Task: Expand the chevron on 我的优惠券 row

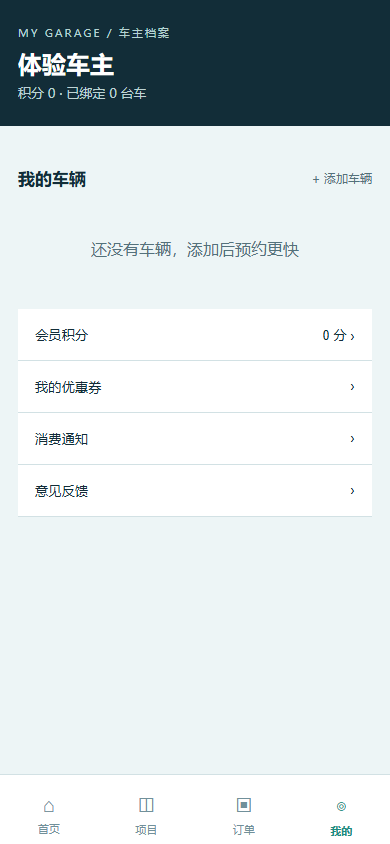Action: click(x=352, y=386)
